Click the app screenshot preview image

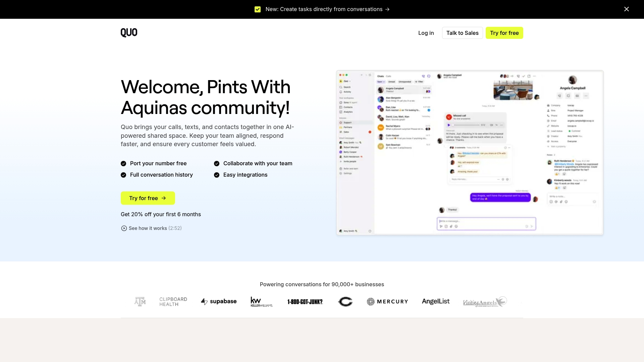pos(470,153)
